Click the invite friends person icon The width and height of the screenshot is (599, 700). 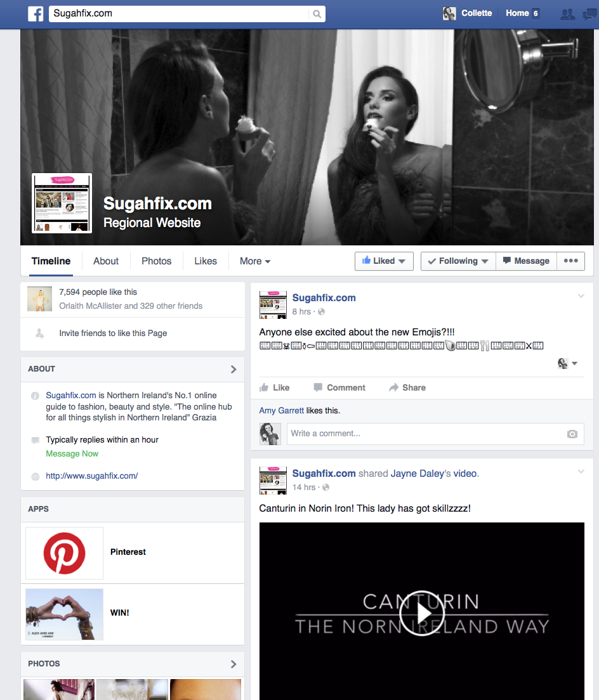(x=40, y=334)
